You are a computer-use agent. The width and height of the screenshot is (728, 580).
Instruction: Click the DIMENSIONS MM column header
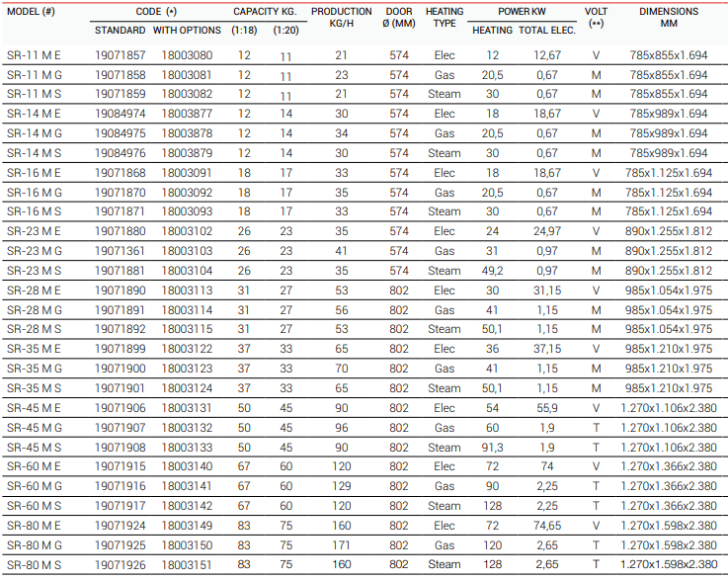coord(668,18)
